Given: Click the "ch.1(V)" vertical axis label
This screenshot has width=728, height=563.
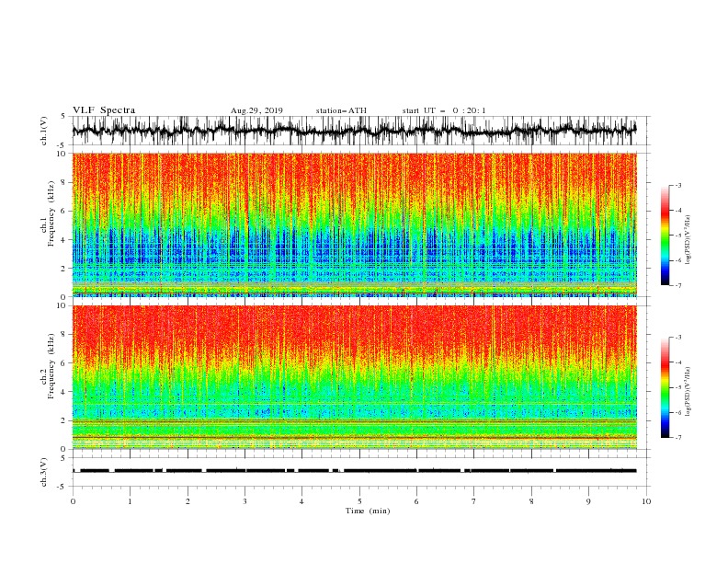Looking at the screenshot, I should pos(44,131).
